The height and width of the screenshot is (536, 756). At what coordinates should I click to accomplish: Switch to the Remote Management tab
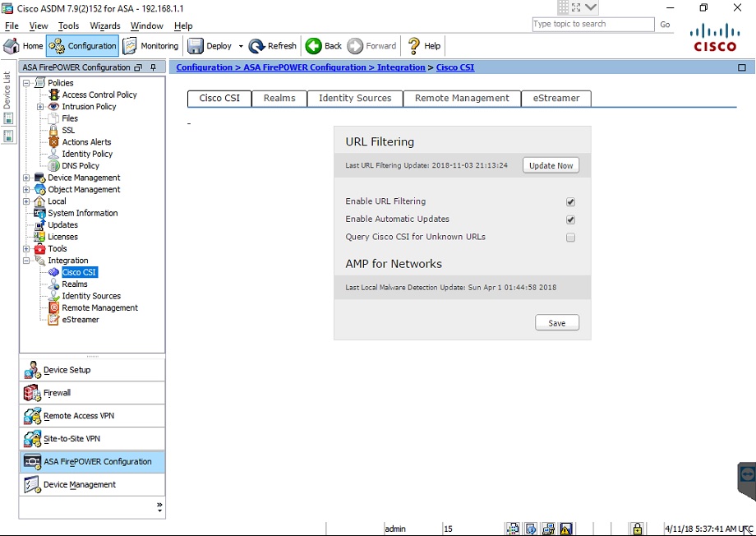(x=462, y=98)
